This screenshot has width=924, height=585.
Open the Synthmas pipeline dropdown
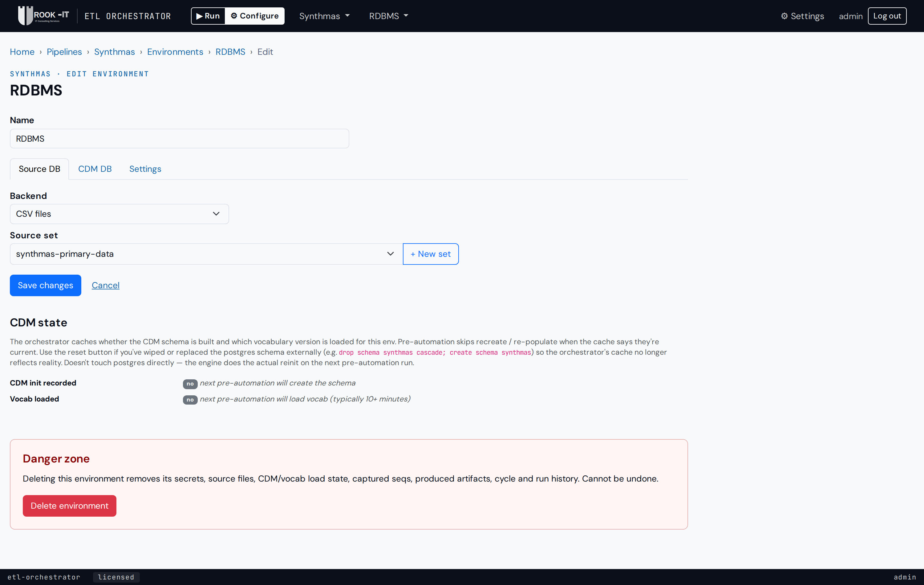[325, 16]
